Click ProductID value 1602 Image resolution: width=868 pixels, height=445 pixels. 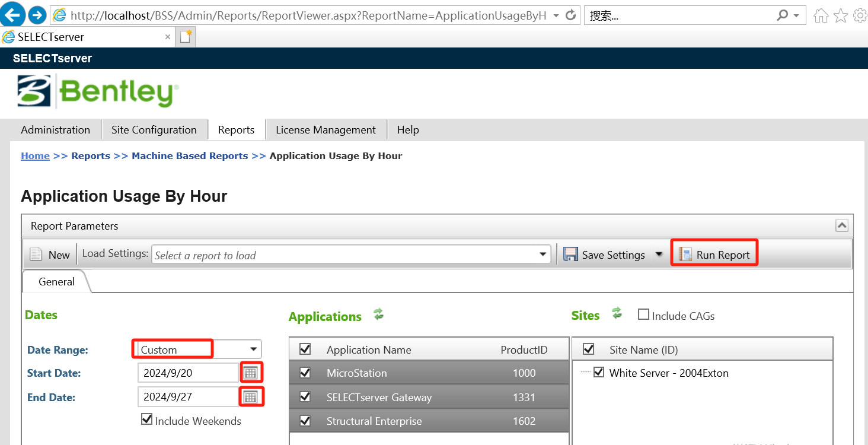524,421
